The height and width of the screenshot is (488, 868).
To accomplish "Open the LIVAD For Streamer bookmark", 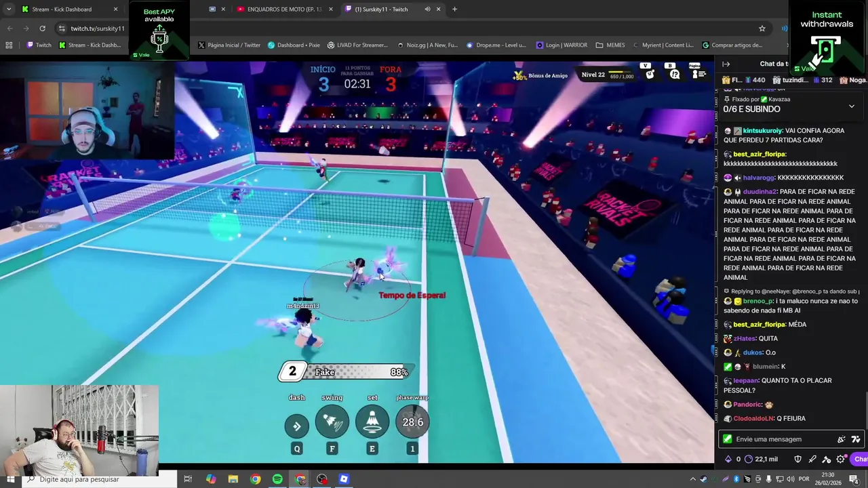I will click(x=357, y=45).
